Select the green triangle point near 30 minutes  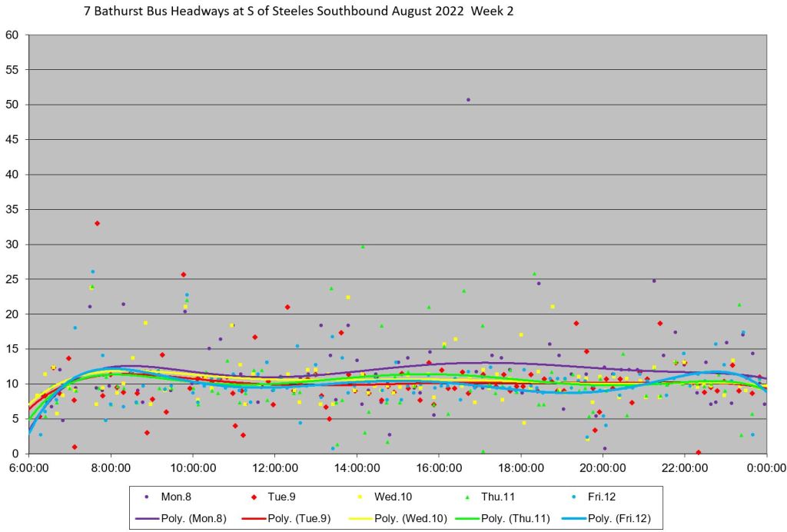[x=363, y=247]
